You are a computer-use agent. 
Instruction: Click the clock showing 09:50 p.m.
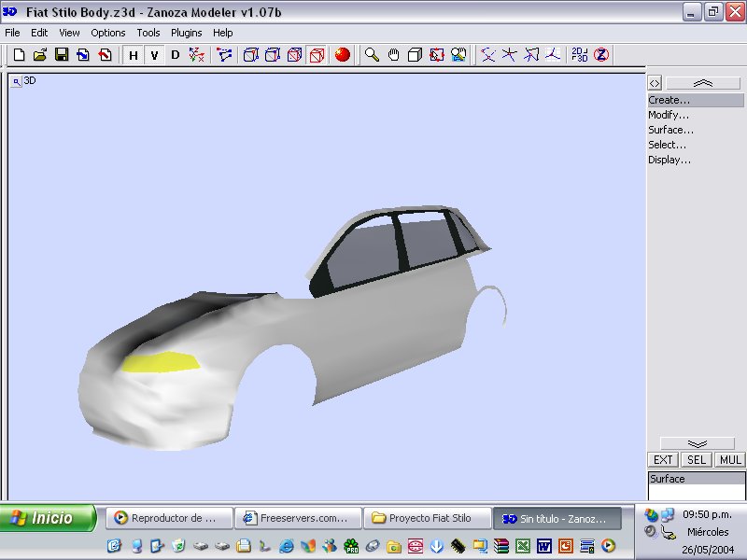[708, 515]
